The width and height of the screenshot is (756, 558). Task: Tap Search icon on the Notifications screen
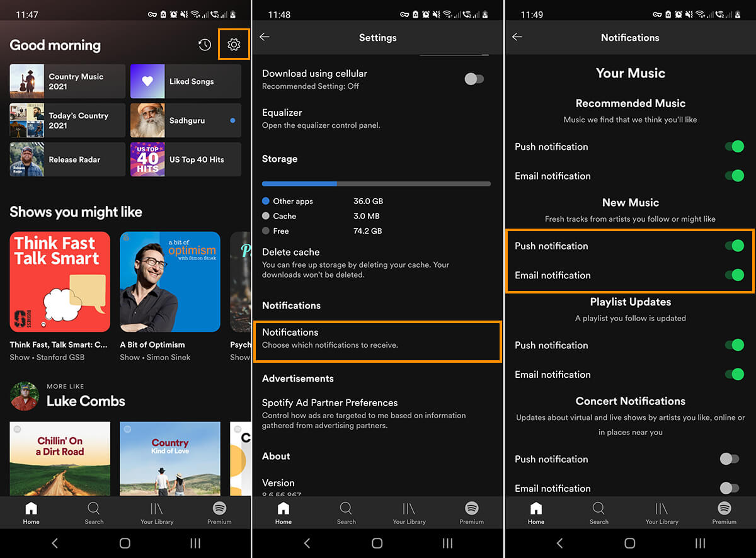(x=598, y=508)
